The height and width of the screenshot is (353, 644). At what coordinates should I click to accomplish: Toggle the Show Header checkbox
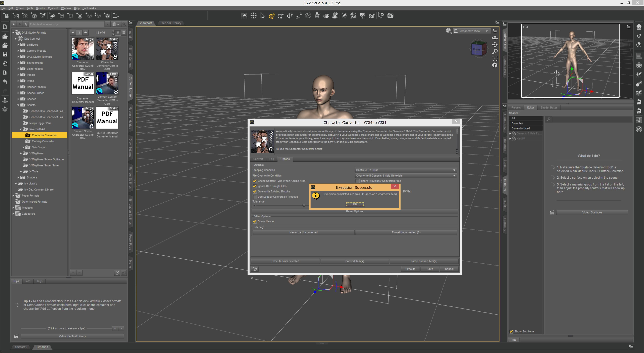pos(255,222)
